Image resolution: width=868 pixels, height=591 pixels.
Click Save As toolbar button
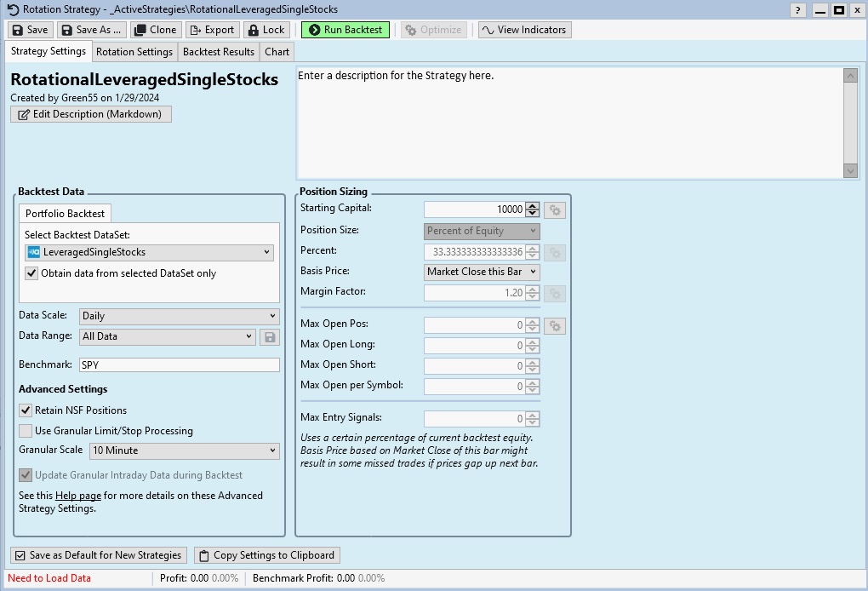pyautogui.click(x=91, y=30)
